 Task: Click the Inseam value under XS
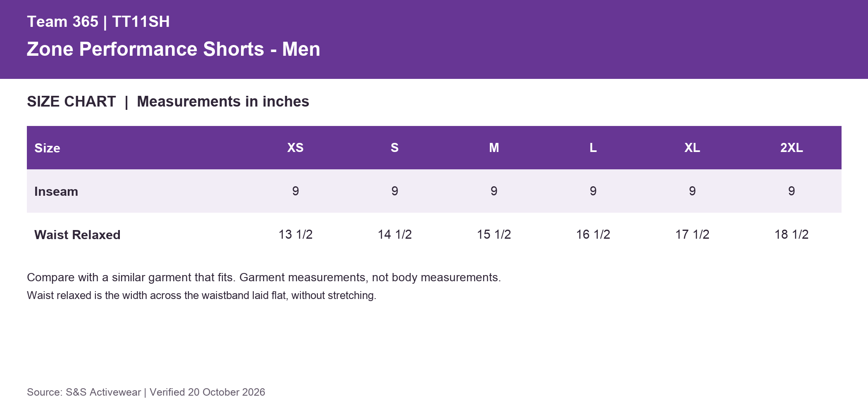click(296, 191)
